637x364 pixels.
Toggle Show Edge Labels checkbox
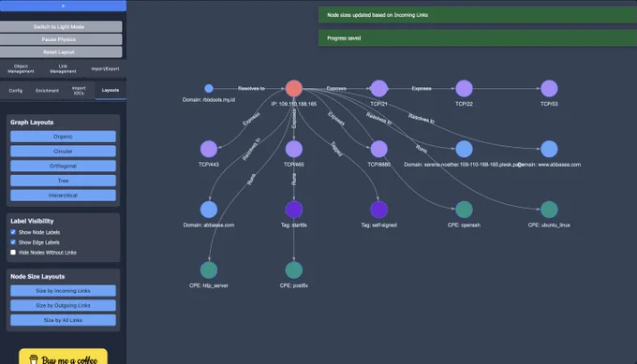click(x=13, y=242)
